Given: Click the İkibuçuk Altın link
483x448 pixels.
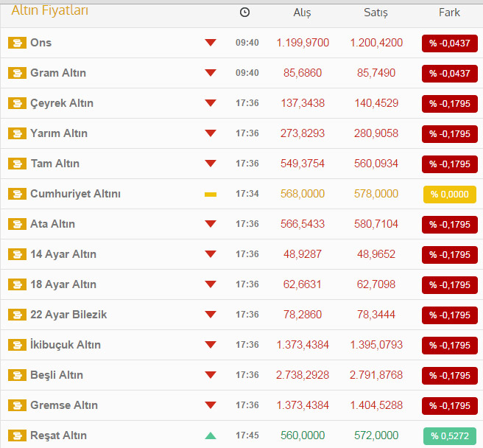Looking at the screenshot, I should click(66, 345).
